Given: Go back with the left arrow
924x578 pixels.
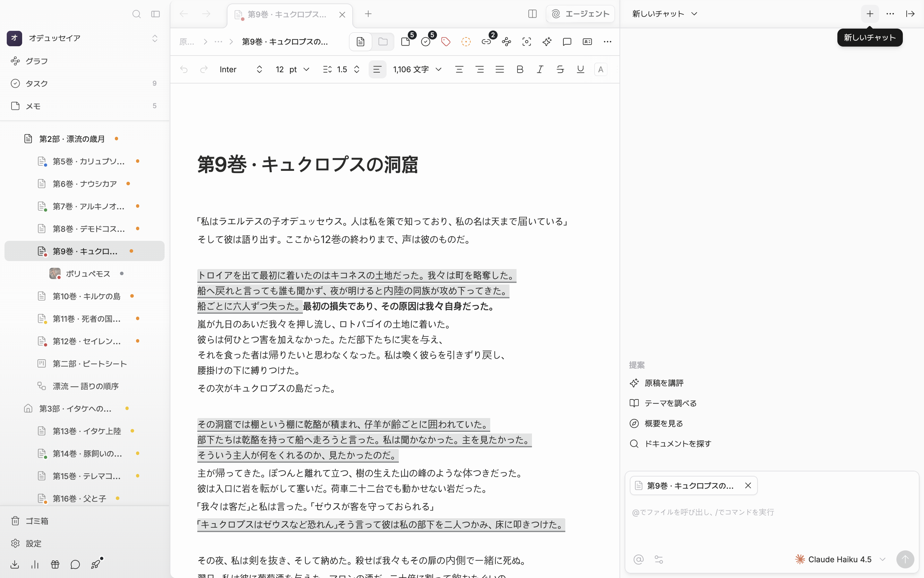Looking at the screenshot, I should [x=184, y=14].
